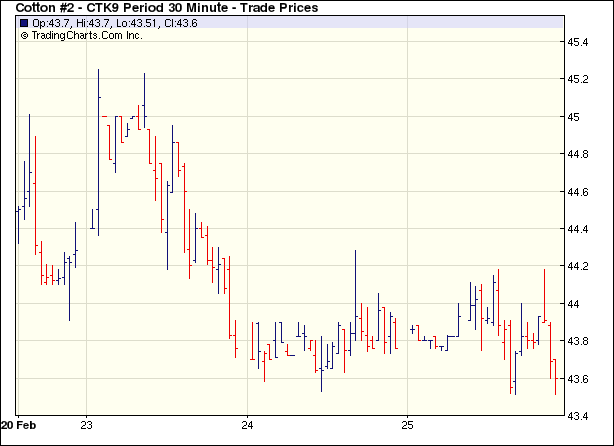
Task: Select the 25 date marker on x-axis
Action: (408, 426)
